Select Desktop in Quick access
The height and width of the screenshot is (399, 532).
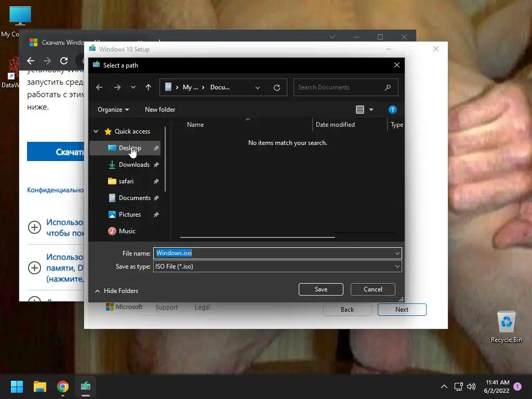[124, 148]
